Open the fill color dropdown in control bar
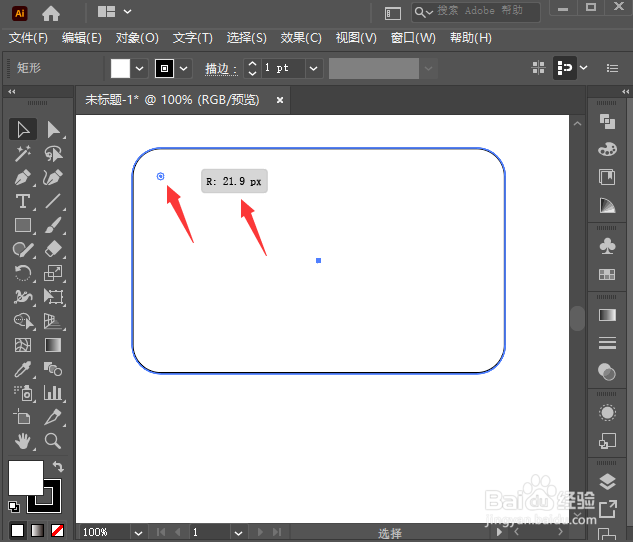Image resolution: width=633 pixels, height=542 pixels. coord(139,69)
